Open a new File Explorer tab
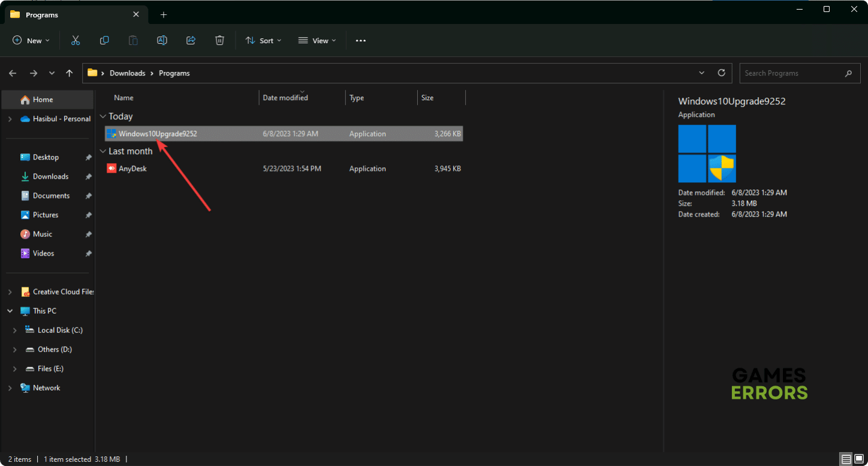Image resolution: width=868 pixels, height=466 pixels. 164,14
